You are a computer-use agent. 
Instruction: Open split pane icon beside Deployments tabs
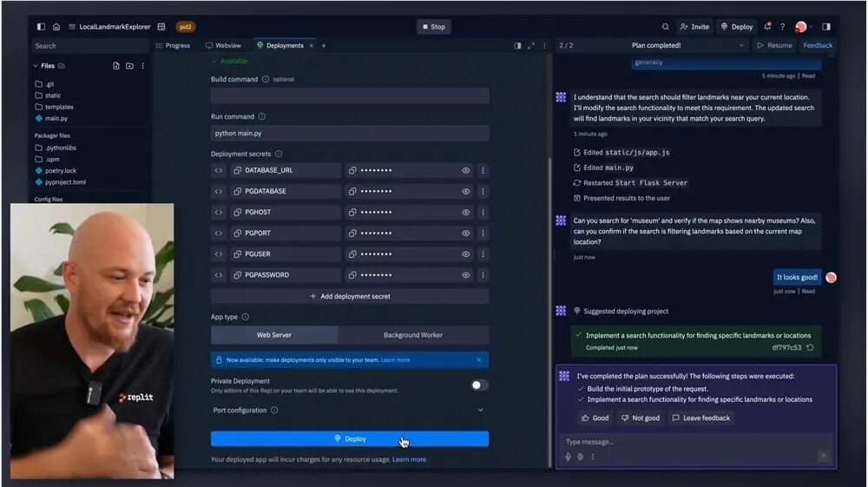tap(517, 46)
